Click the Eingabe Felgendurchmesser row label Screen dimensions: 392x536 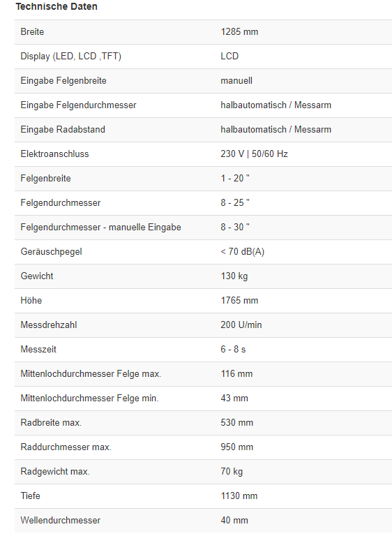pos(78,105)
